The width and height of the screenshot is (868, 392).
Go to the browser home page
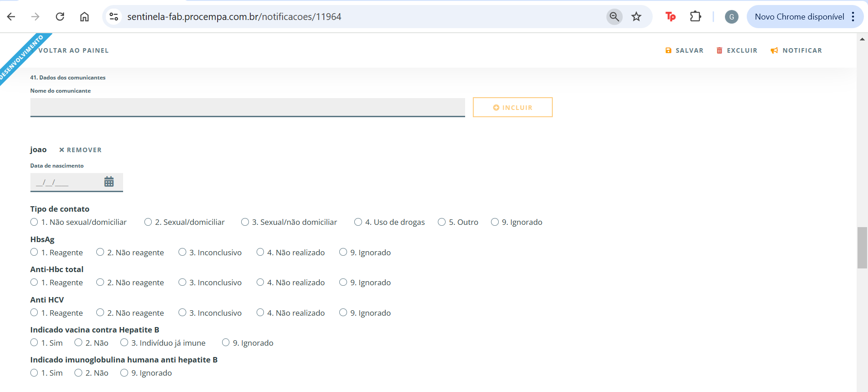click(x=84, y=17)
